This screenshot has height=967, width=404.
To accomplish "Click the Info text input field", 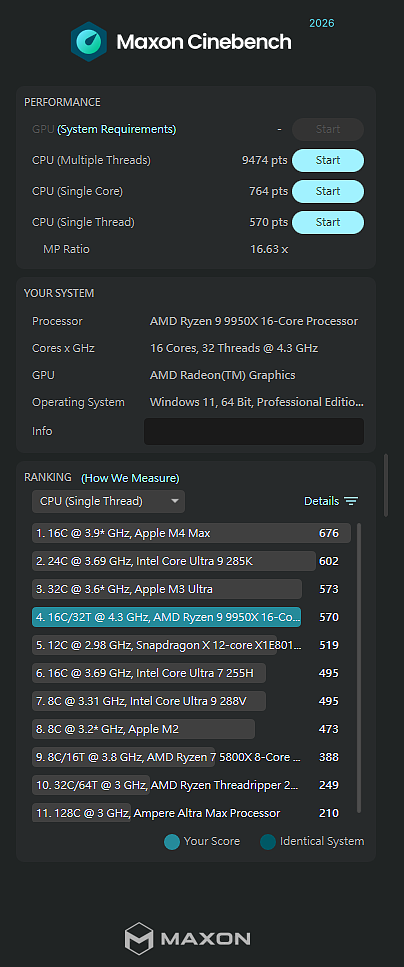I will (254, 431).
